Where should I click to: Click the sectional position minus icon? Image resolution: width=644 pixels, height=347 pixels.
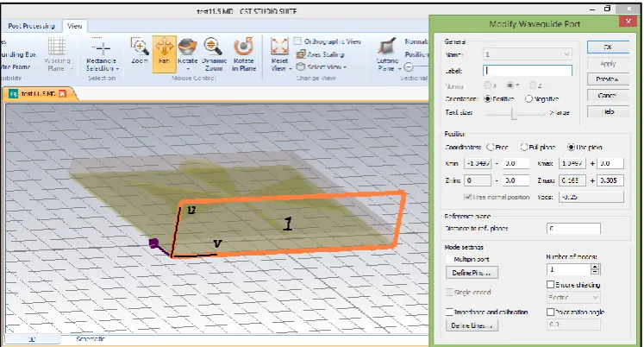pos(409,66)
